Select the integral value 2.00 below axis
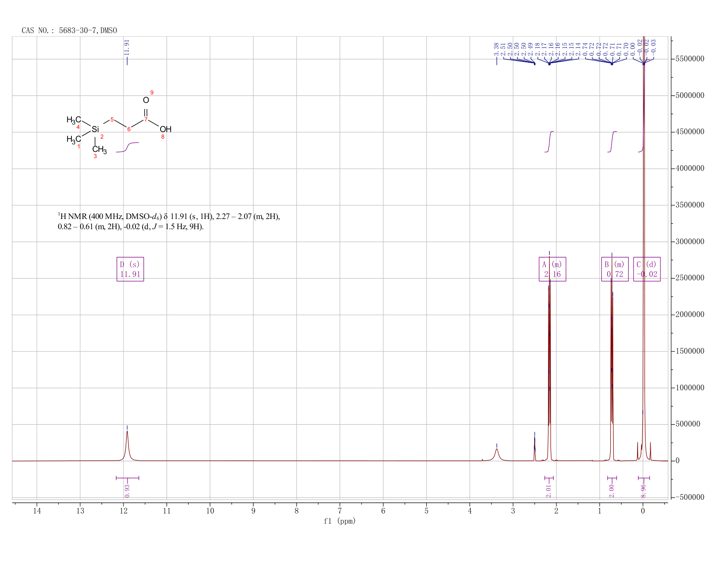This screenshot has height=563, width=728. pos(612,491)
